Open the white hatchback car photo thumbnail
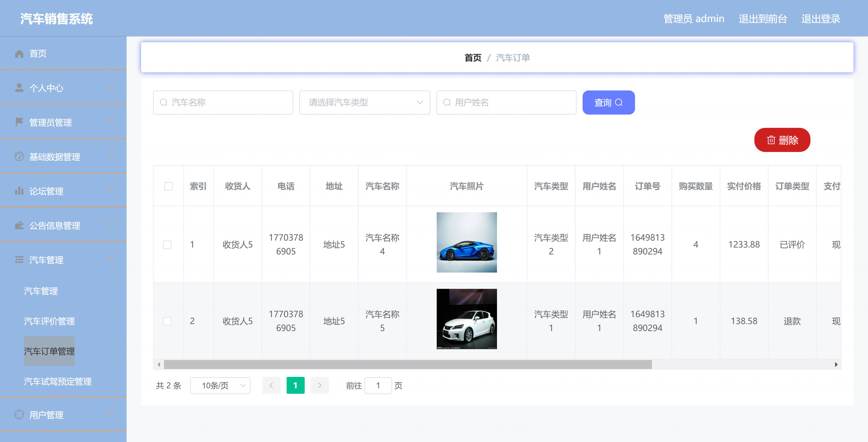Image resolution: width=868 pixels, height=442 pixels. pyautogui.click(x=467, y=319)
